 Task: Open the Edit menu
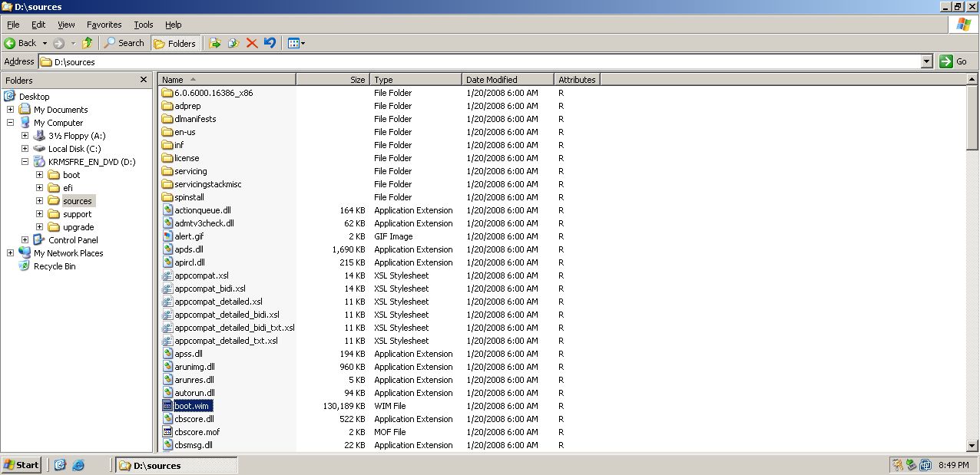click(38, 25)
